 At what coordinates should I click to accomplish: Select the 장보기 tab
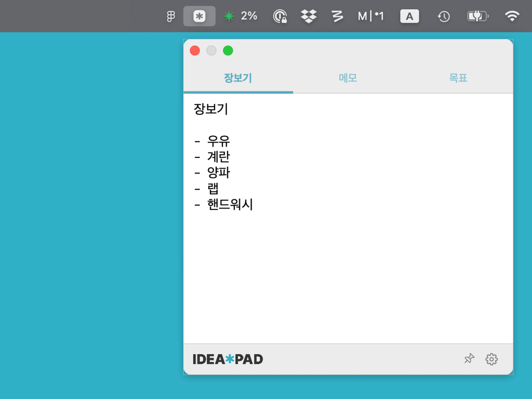238,78
